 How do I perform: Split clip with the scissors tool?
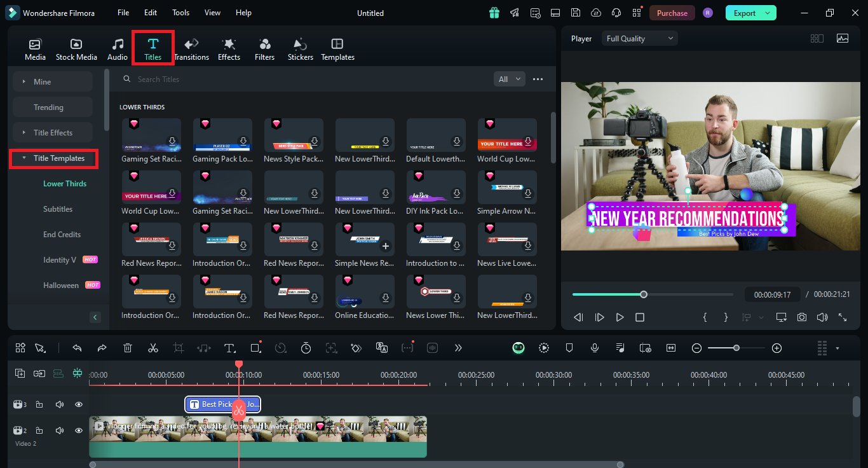153,348
